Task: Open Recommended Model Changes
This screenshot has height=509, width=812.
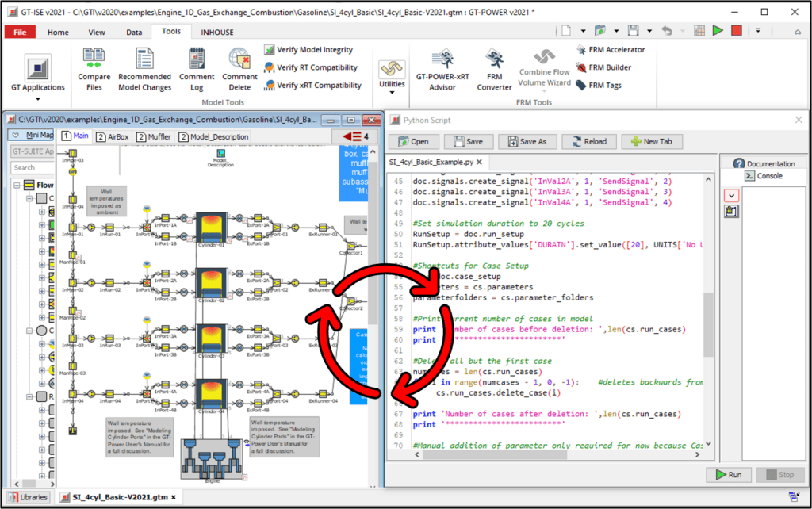Action: [x=144, y=70]
